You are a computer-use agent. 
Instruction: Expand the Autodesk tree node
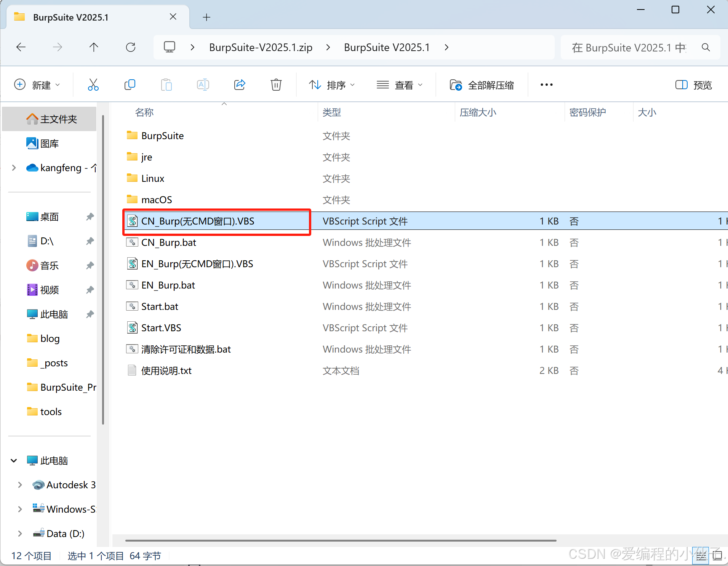pyautogui.click(x=20, y=485)
